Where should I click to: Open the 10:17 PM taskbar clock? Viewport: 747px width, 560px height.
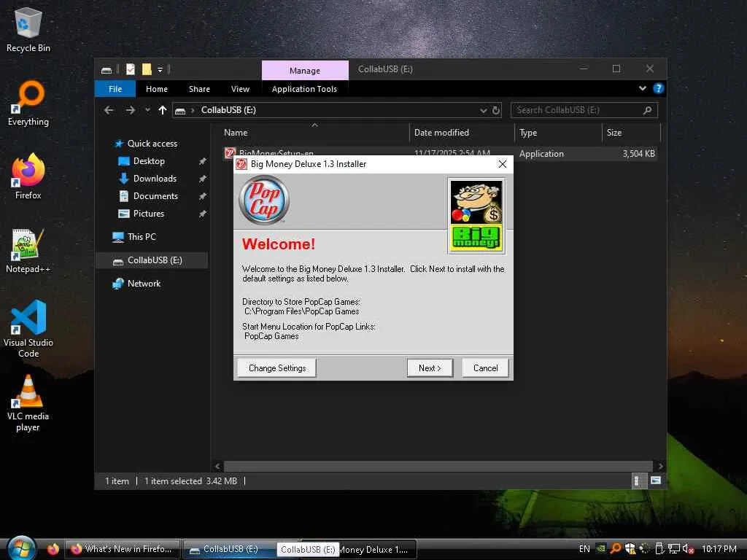click(719, 549)
